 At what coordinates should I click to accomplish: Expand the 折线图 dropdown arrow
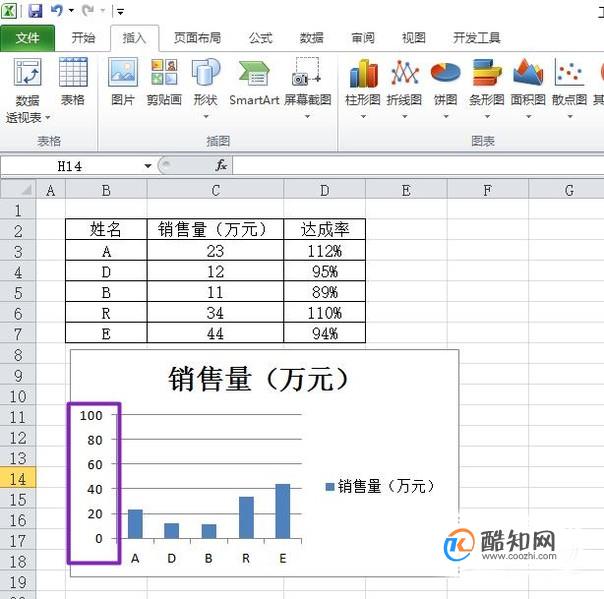point(404,116)
